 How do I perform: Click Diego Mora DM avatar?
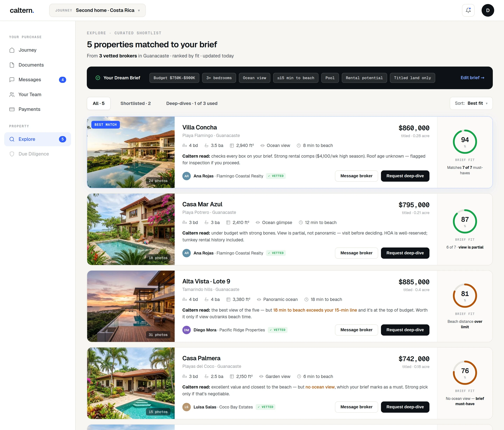click(x=187, y=330)
